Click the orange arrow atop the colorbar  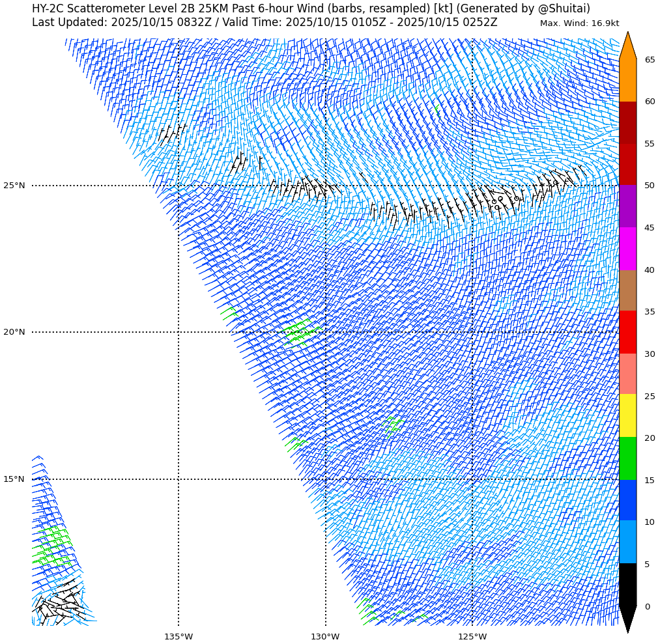[627, 47]
